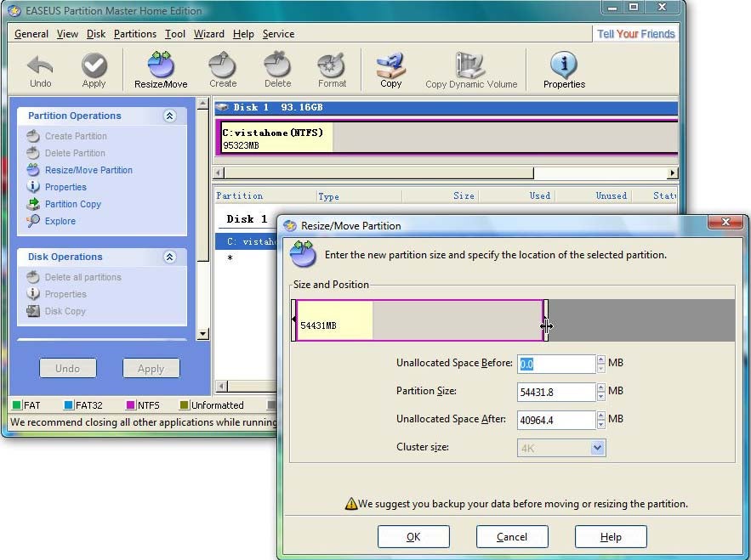751x560 pixels.
Task: Click the Tell Your Friends link
Action: click(635, 34)
